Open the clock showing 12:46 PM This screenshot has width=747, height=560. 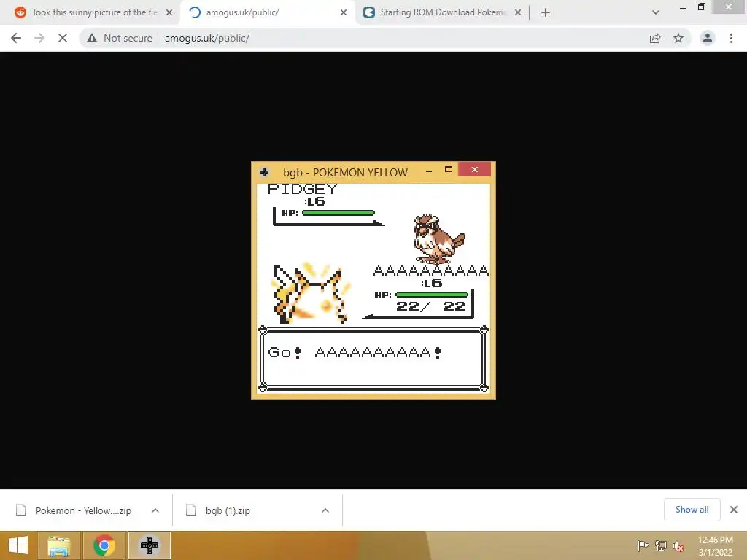pyautogui.click(x=715, y=546)
